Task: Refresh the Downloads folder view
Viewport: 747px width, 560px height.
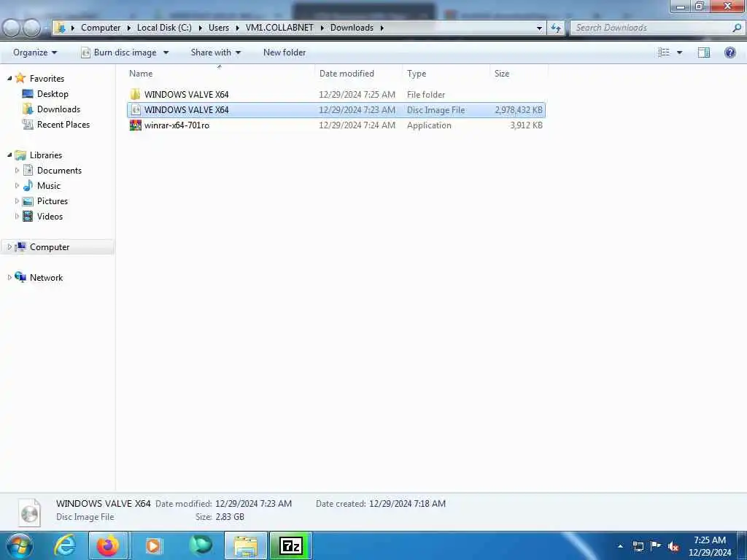Action: [556, 28]
